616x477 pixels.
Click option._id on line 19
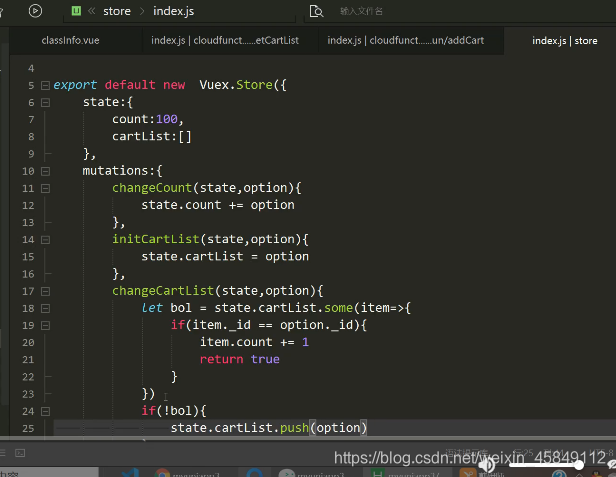coord(316,325)
